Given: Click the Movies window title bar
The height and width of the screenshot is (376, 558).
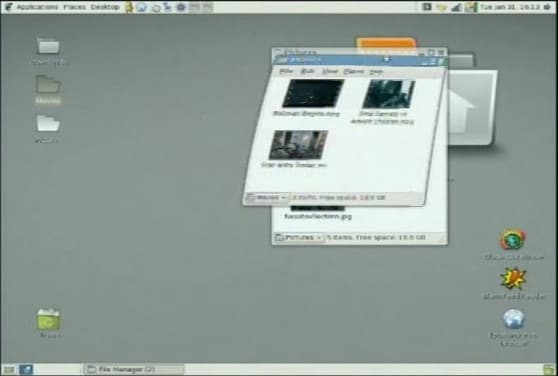Looking at the screenshot, I should tap(359, 60).
